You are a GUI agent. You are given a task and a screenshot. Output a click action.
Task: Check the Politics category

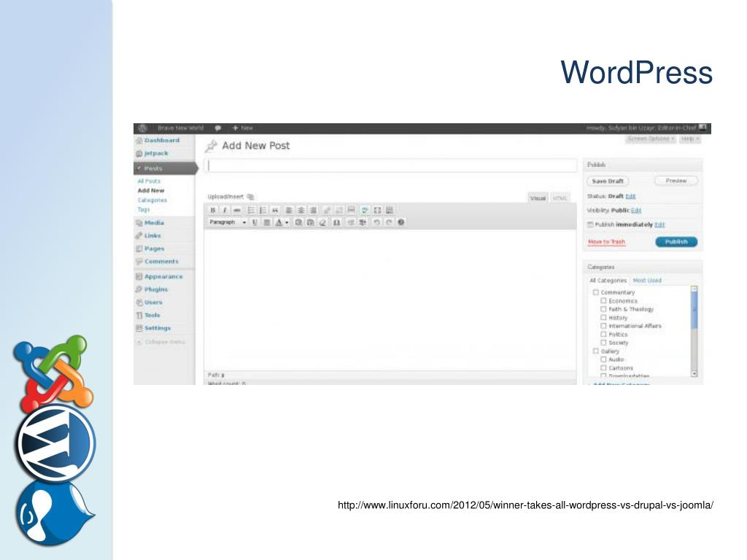click(x=603, y=334)
